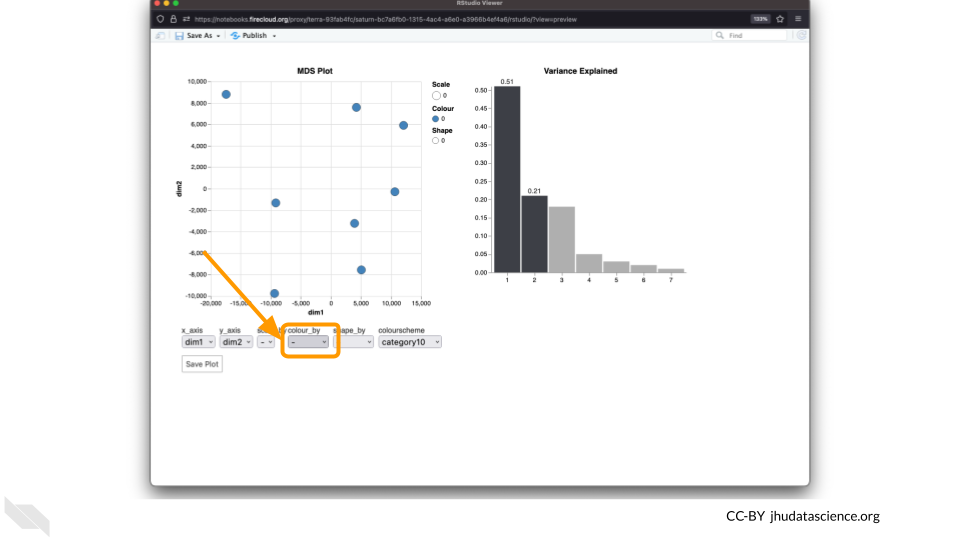
Task: Open the shape_by dropdown
Action: 354,342
